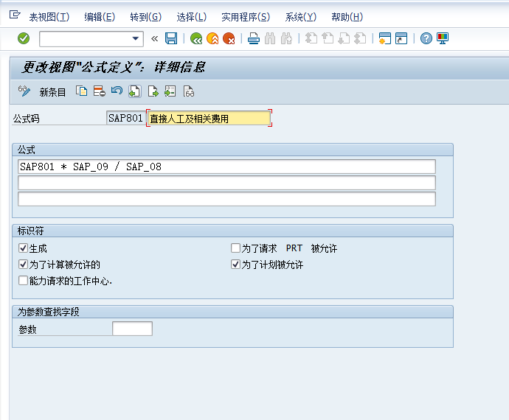The width and height of the screenshot is (509, 420).
Task: Customize local layout monitor icon
Action: [443, 38]
